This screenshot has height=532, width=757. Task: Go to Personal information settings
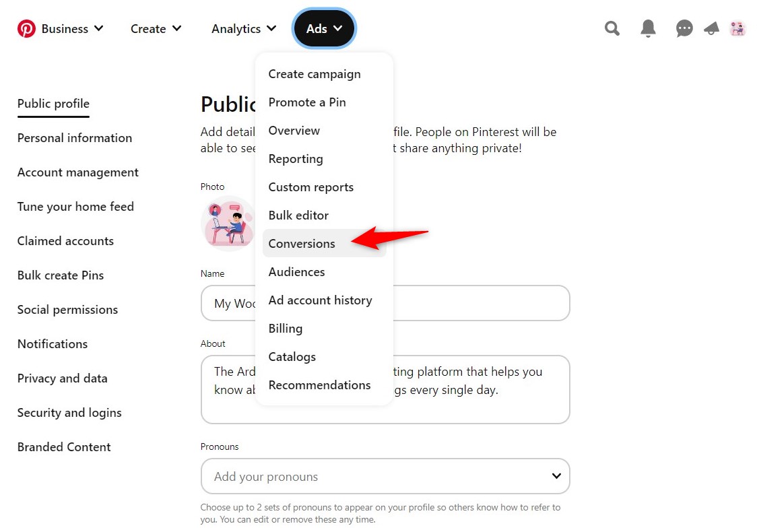click(74, 138)
